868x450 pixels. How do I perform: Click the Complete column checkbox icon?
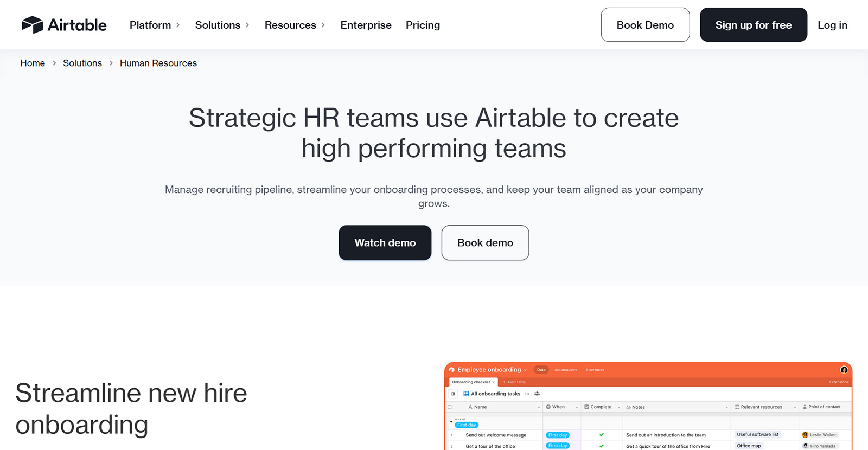point(586,407)
